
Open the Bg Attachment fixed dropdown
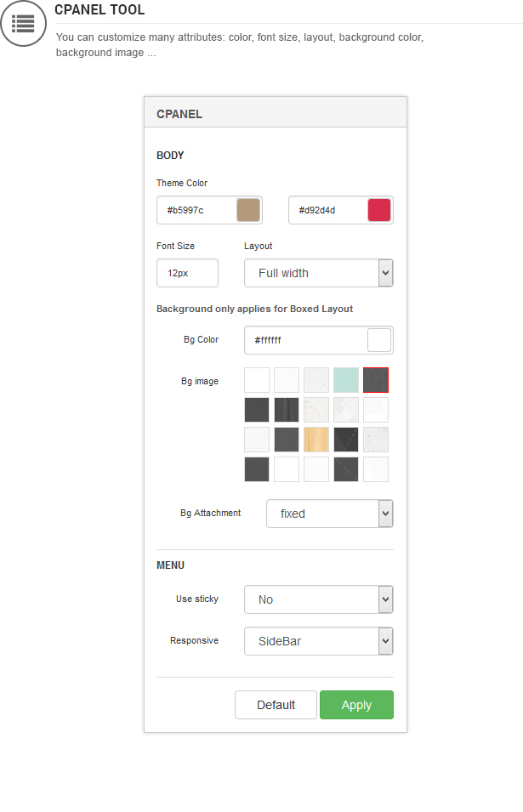coord(330,514)
